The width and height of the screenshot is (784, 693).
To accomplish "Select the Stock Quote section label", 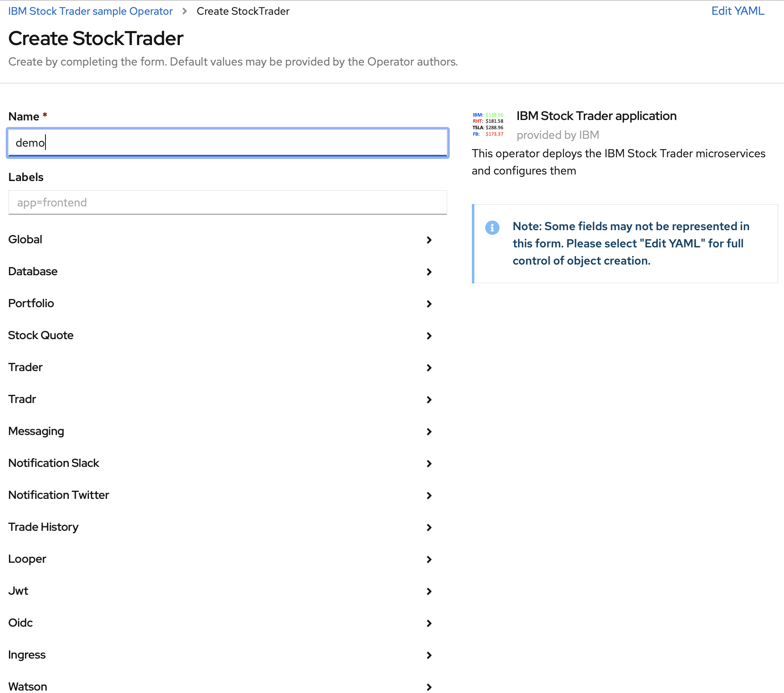I will click(41, 335).
